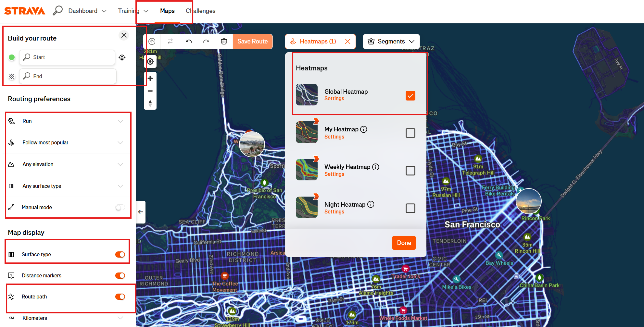Screen dimensions: 644x327
Task: Click the reverse route direction icon
Action: [x=170, y=41]
